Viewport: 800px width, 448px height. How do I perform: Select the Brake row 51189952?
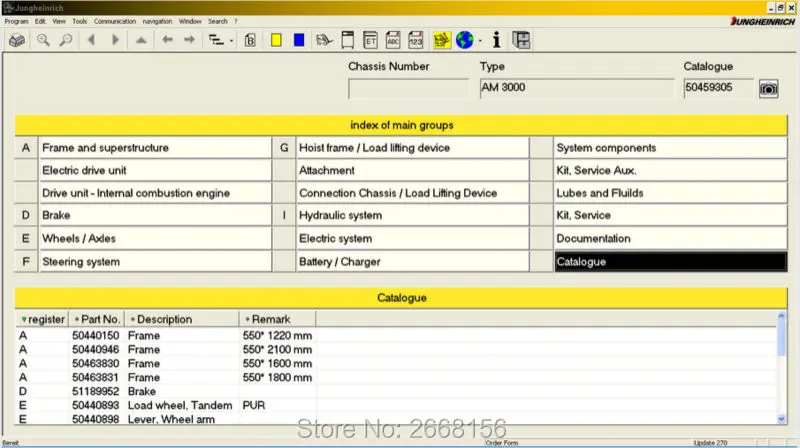coord(396,391)
